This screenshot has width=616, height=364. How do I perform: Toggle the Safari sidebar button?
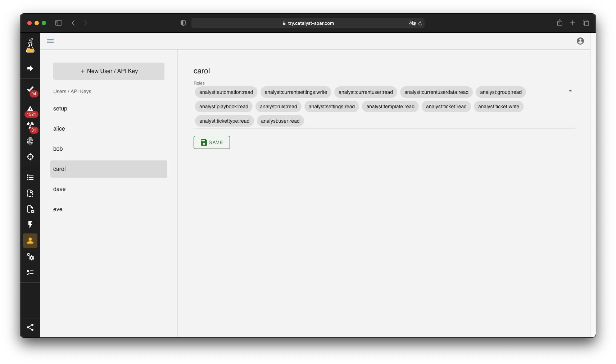tap(59, 23)
